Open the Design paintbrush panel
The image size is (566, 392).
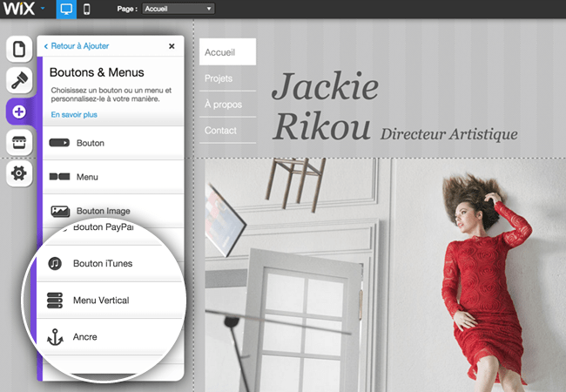19,80
